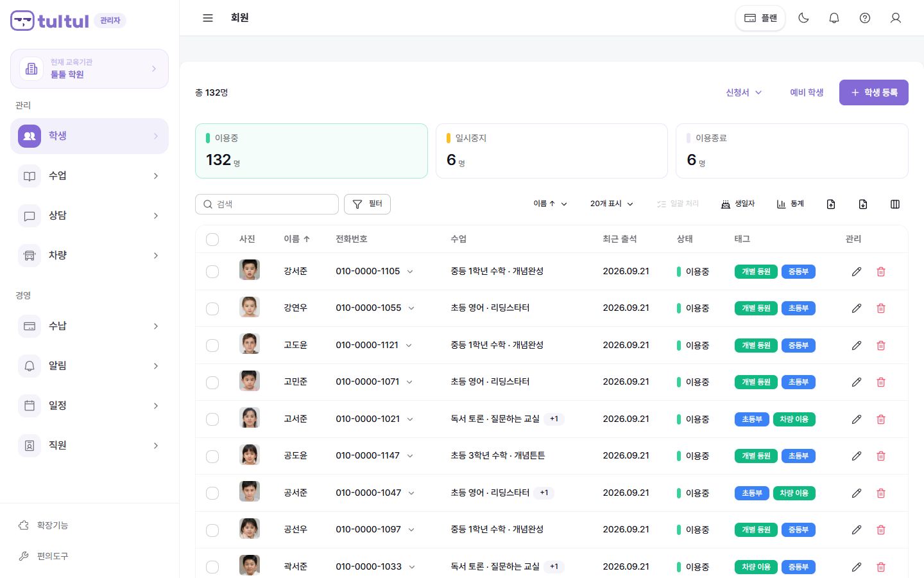The width and height of the screenshot is (924, 578).
Task: Open the 플랜 plan button
Action: pos(760,18)
